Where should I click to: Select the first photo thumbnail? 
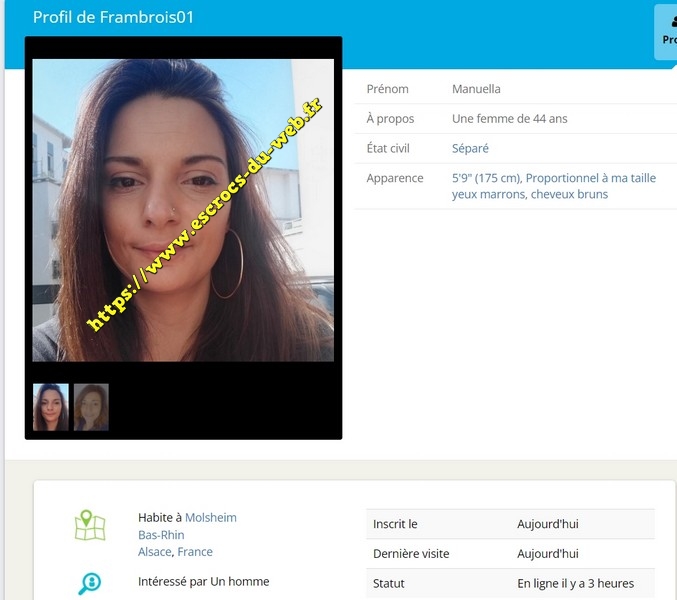pyautogui.click(x=51, y=407)
